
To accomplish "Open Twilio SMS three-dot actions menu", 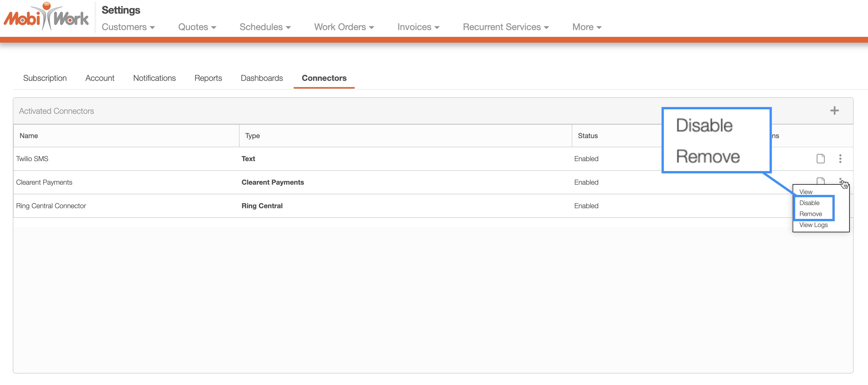I will [x=840, y=158].
